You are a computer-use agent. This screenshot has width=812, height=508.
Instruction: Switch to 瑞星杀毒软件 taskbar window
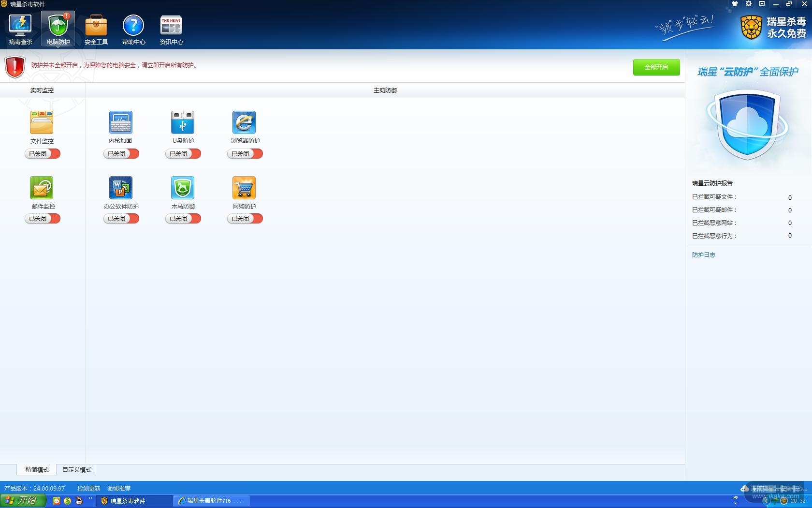tap(134, 501)
